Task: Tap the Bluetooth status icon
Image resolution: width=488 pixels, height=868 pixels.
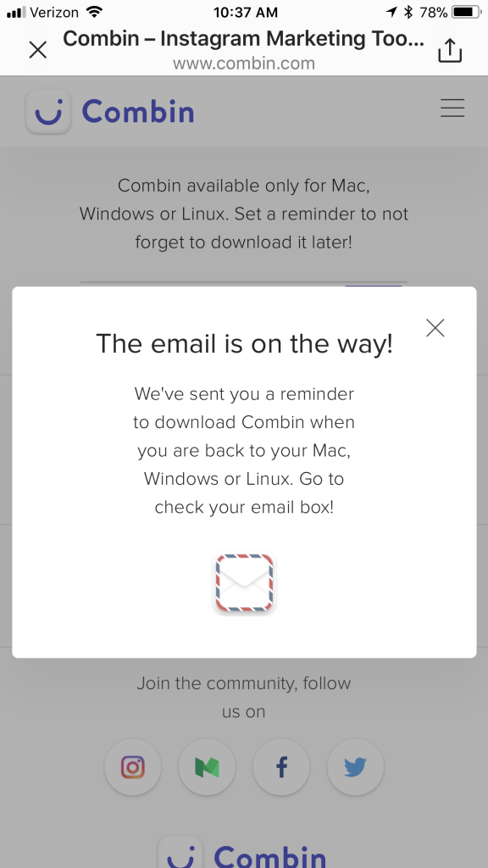Action: [x=408, y=12]
